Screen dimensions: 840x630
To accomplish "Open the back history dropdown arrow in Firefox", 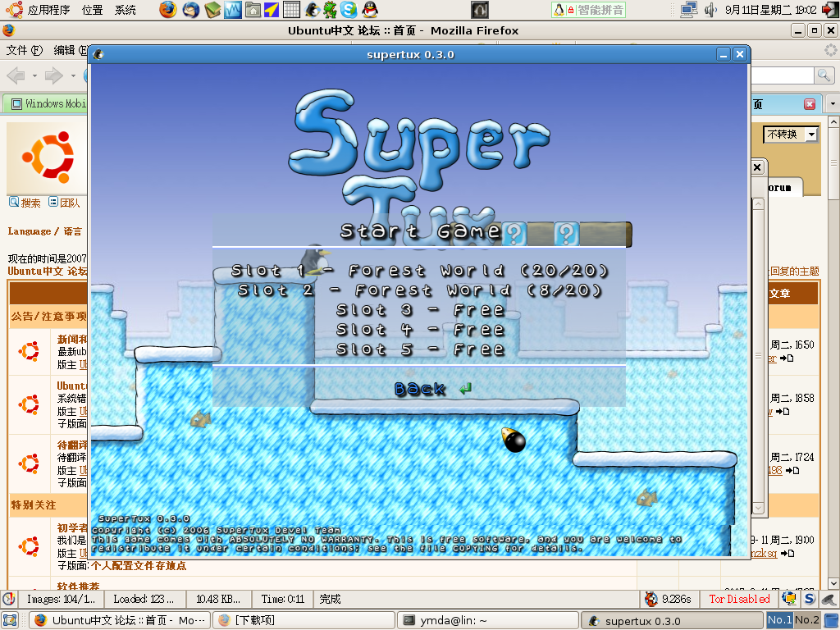I will 34,75.
